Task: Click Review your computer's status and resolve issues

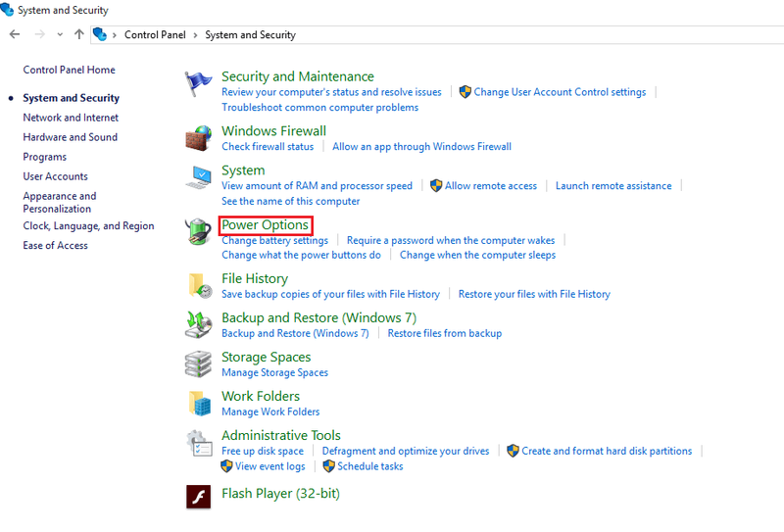Action: tap(331, 92)
